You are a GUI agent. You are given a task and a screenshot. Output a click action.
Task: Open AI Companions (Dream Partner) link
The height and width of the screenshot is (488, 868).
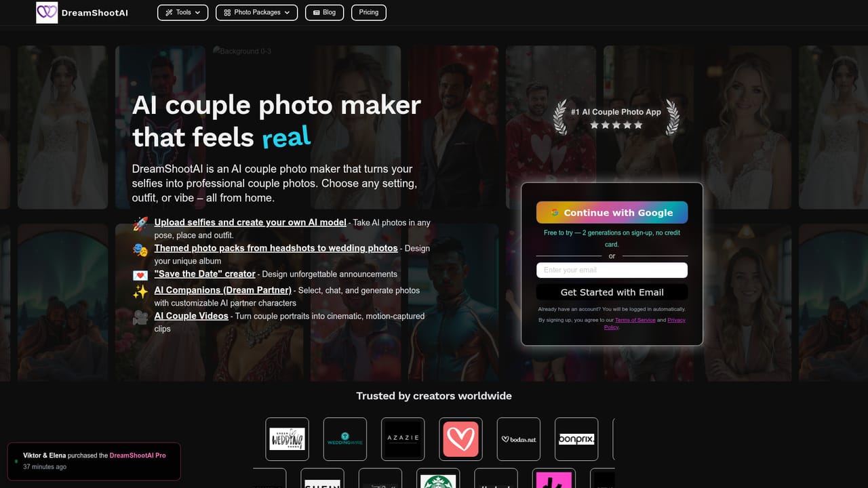223,290
